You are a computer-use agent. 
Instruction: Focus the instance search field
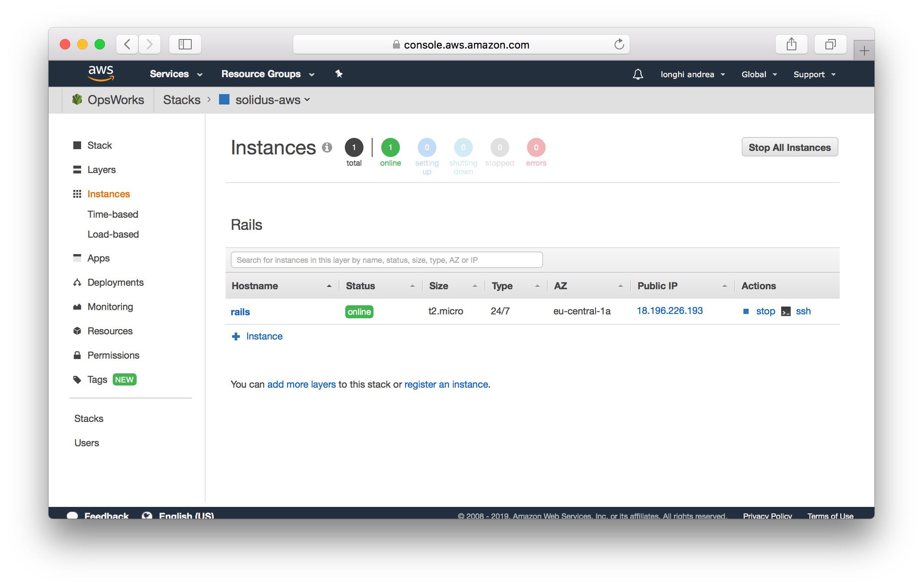coord(386,260)
